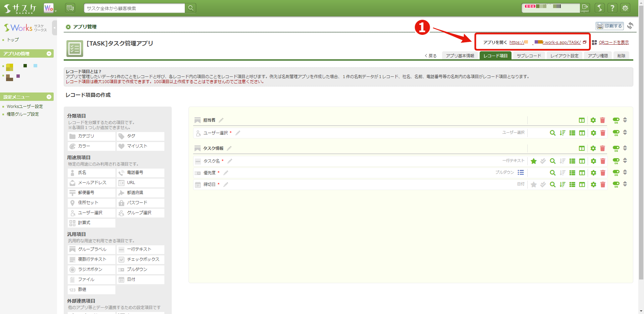Click the Logout icon
Screen dimensions: 644x314
(585, 8)
